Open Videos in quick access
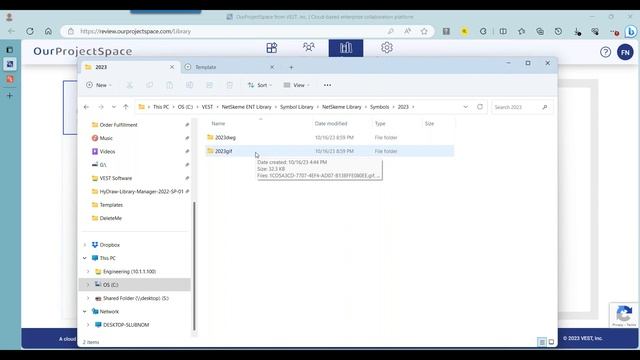The width and height of the screenshot is (640, 360). (107, 151)
